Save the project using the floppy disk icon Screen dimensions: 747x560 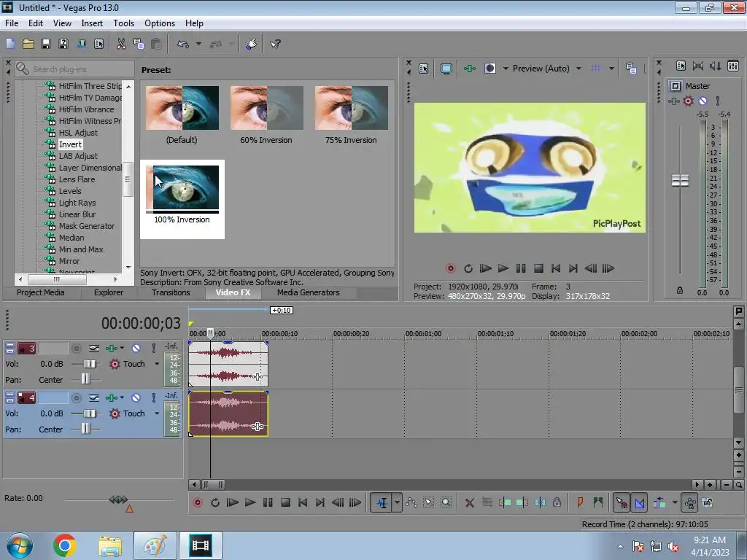pos(46,44)
